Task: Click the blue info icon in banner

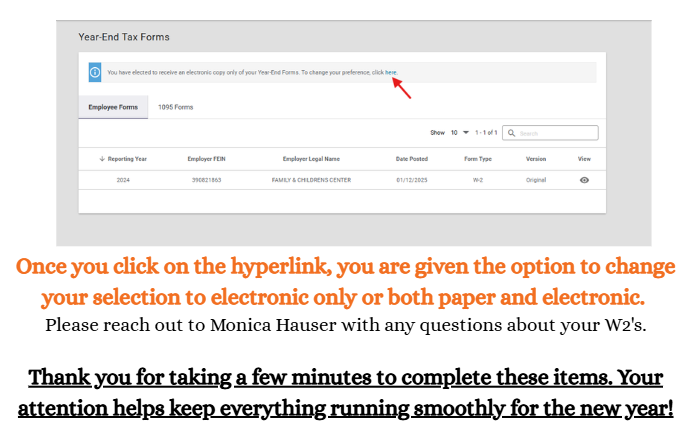Action: tap(95, 72)
